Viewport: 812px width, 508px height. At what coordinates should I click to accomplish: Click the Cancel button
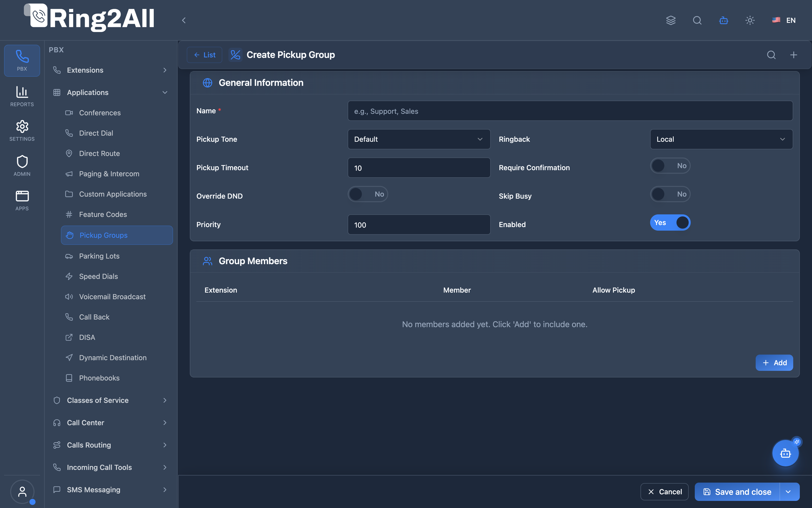click(664, 492)
